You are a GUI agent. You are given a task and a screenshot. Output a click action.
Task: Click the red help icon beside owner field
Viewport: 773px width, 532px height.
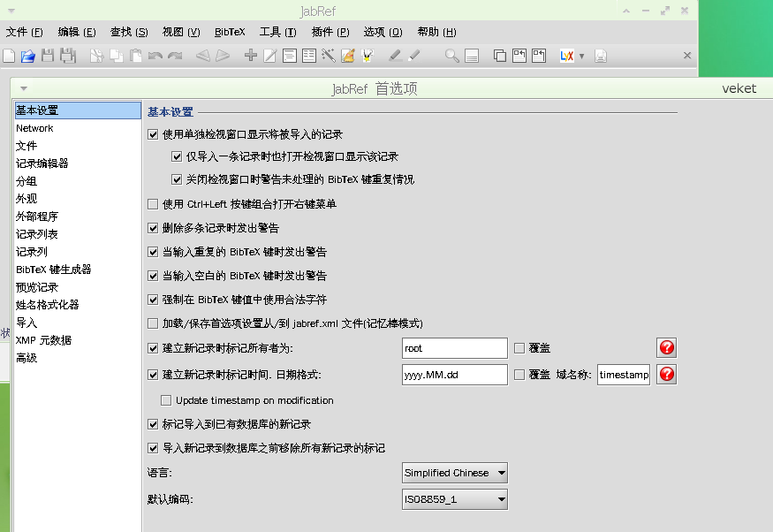coord(666,348)
